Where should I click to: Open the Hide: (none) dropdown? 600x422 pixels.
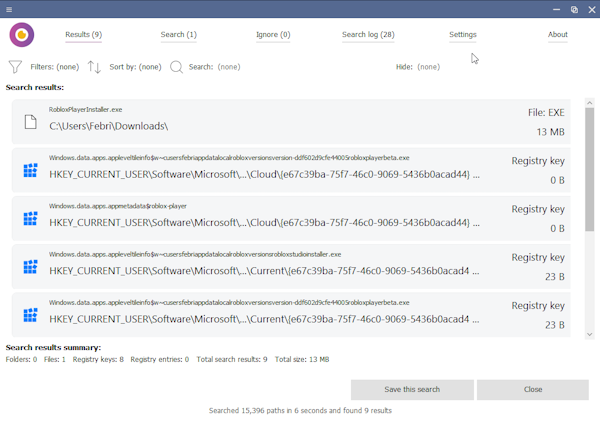tap(418, 67)
